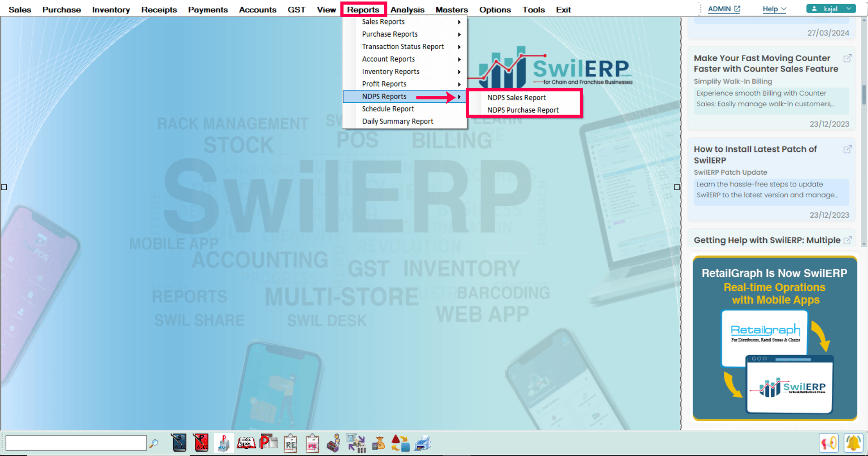868x456 pixels.
Task: Open the How to Install Latest Patch article title
Action: 755,155
